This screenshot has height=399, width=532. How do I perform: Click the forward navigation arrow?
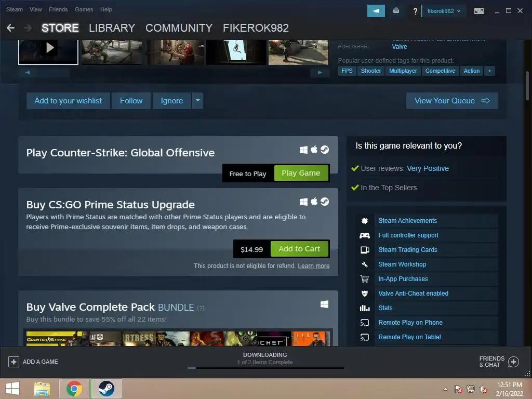tap(28, 28)
